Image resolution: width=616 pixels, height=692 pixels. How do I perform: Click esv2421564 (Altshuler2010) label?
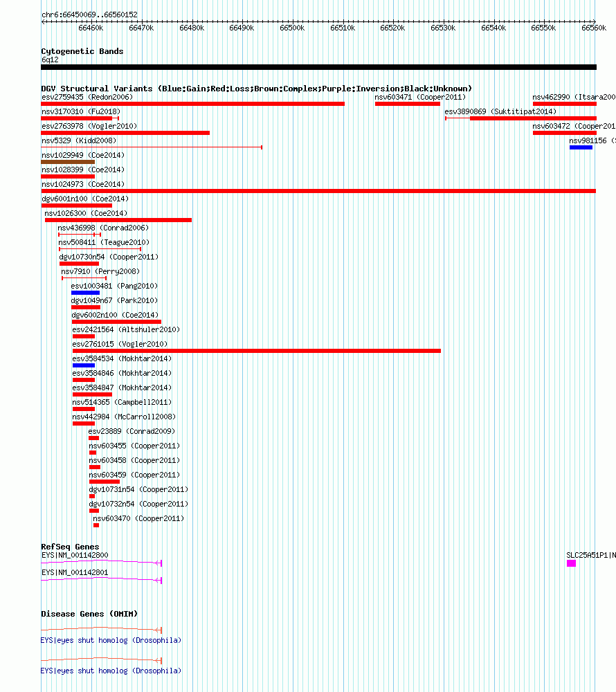(126, 329)
